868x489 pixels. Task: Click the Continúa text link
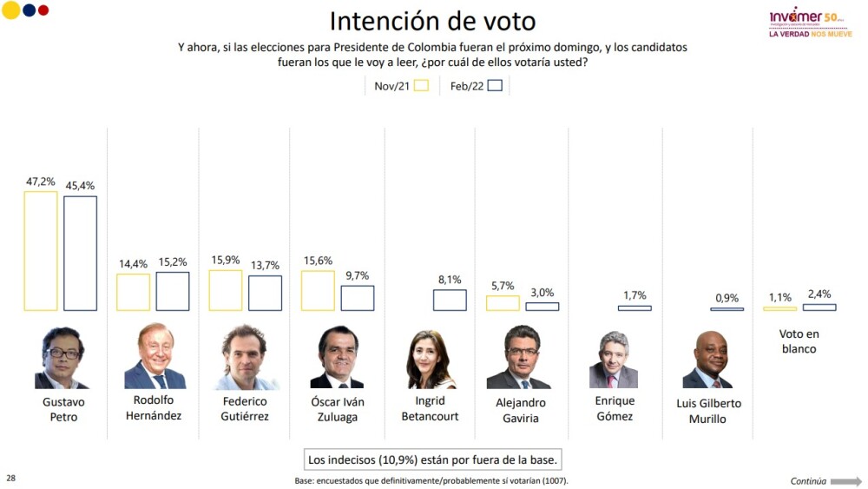(808, 481)
